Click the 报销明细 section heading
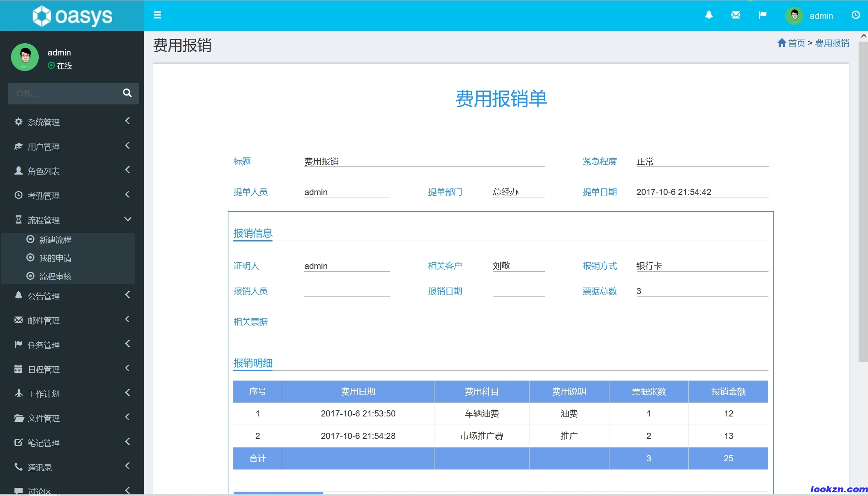This screenshot has width=868, height=496. [253, 363]
